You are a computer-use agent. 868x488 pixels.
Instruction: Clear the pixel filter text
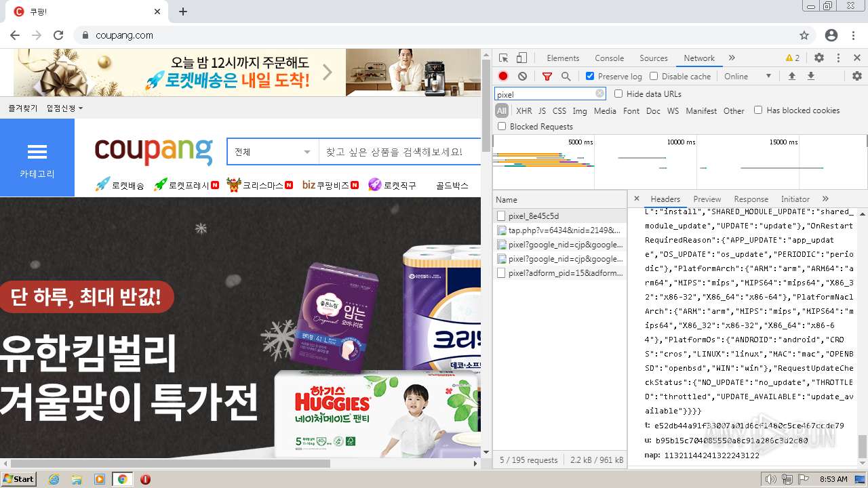click(x=599, y=94)
